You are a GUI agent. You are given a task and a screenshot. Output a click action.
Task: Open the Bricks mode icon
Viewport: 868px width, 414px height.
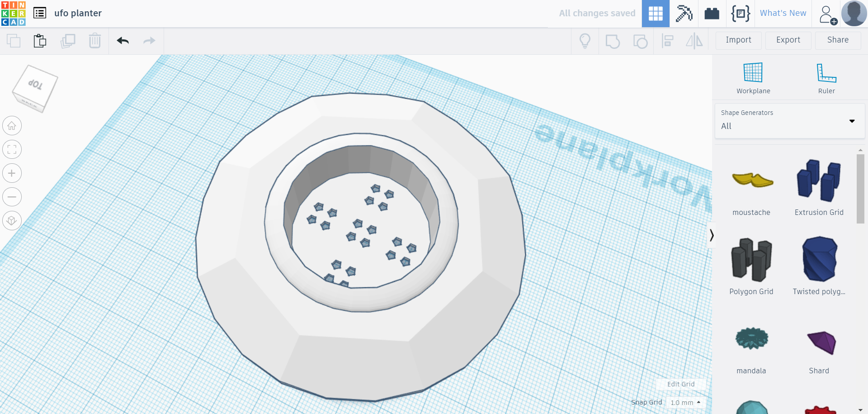point(712,14)
